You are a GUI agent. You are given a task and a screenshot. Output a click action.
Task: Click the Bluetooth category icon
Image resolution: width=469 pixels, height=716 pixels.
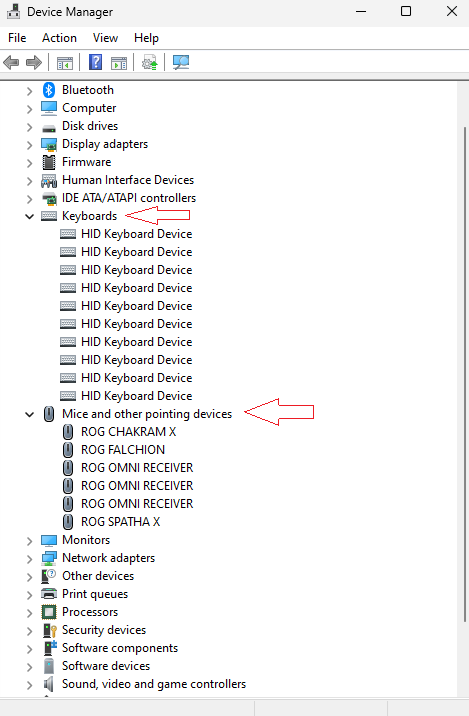(49, 90)
